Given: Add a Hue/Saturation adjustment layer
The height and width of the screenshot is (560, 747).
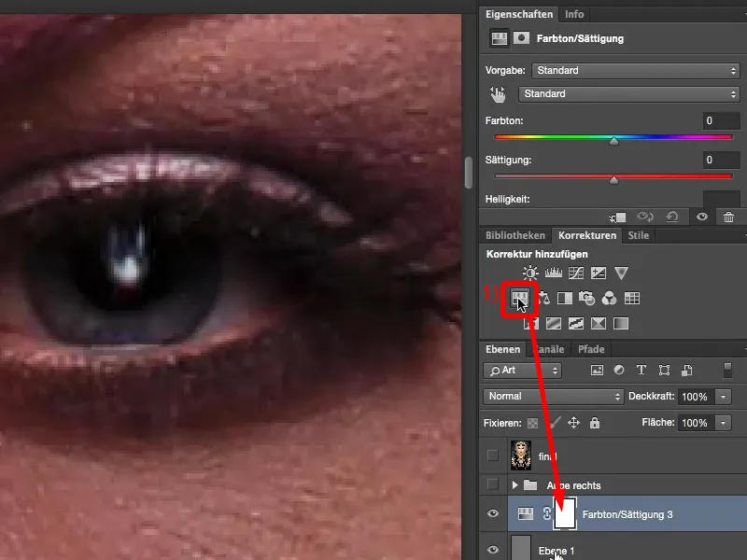Looking at the screenshot, I should (x=519, y=299).
